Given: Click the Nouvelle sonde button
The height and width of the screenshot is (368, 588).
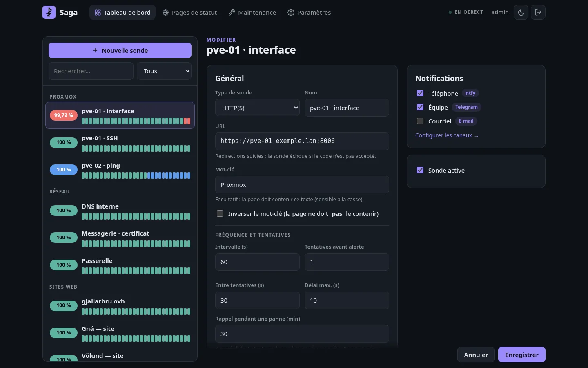Looking at the screenshot, I should (120, 50).
